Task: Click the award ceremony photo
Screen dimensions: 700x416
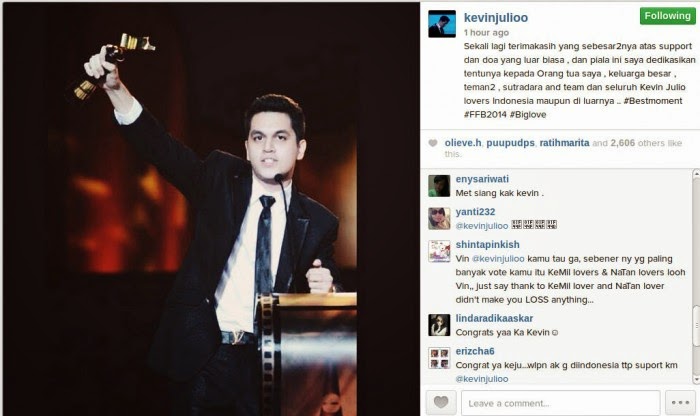Action: (x=211, y=209)
